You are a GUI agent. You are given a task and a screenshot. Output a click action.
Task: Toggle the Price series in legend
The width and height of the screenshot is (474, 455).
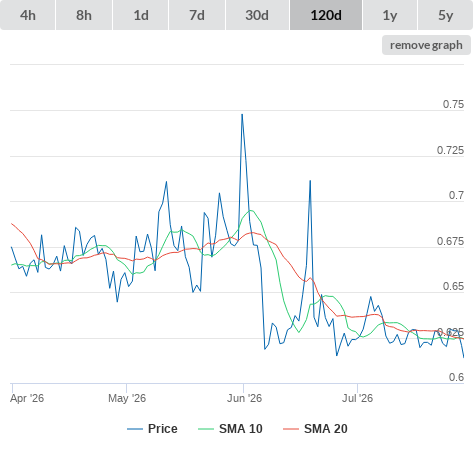coord(162,429)
